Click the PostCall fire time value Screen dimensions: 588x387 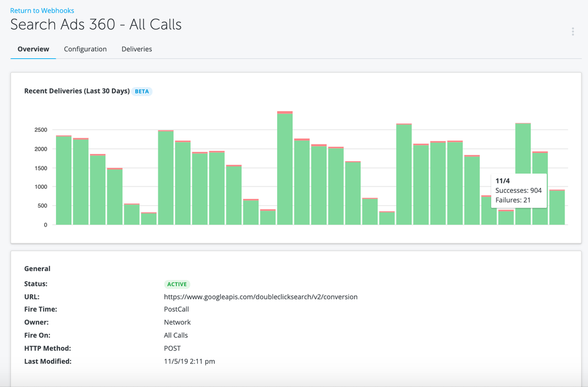176,309
